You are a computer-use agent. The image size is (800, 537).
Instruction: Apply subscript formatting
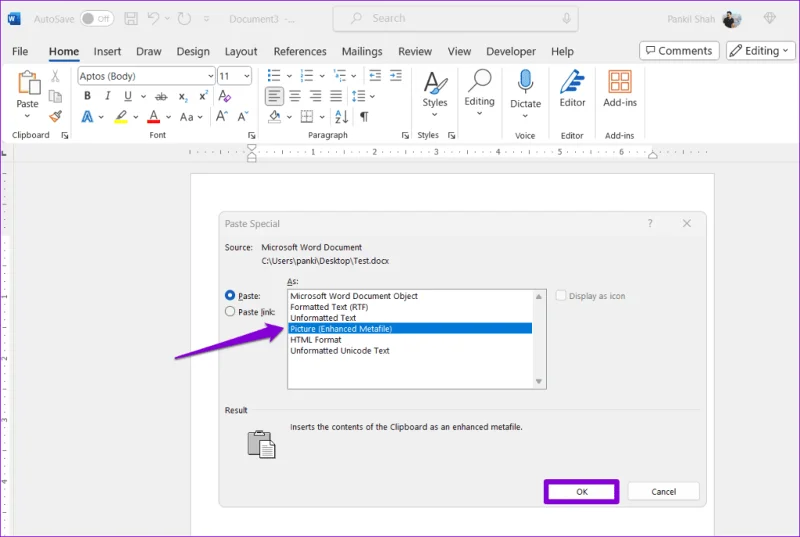[x=183, y=96]
